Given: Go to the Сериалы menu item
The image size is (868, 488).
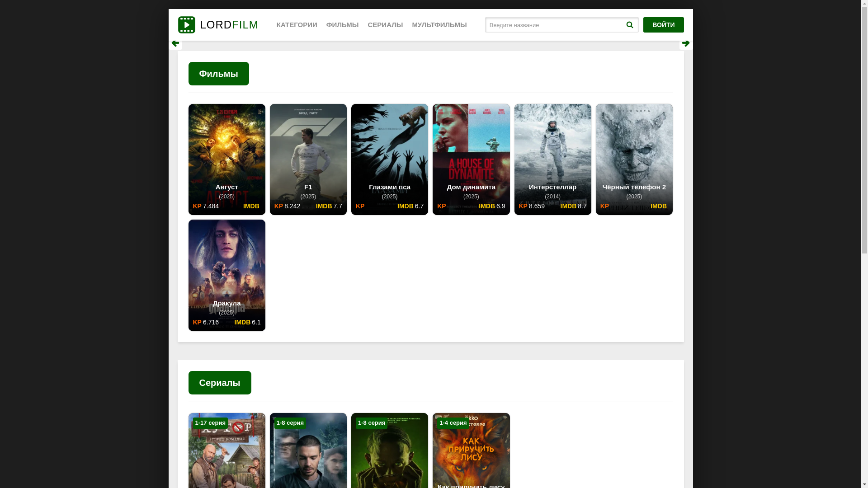Looking at the screenshot, I should 385,25.
